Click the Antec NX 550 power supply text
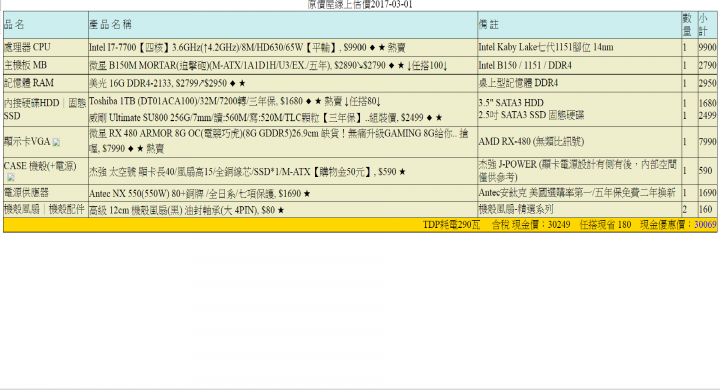The width and height of the screenshot is (720, 390). 200,193
